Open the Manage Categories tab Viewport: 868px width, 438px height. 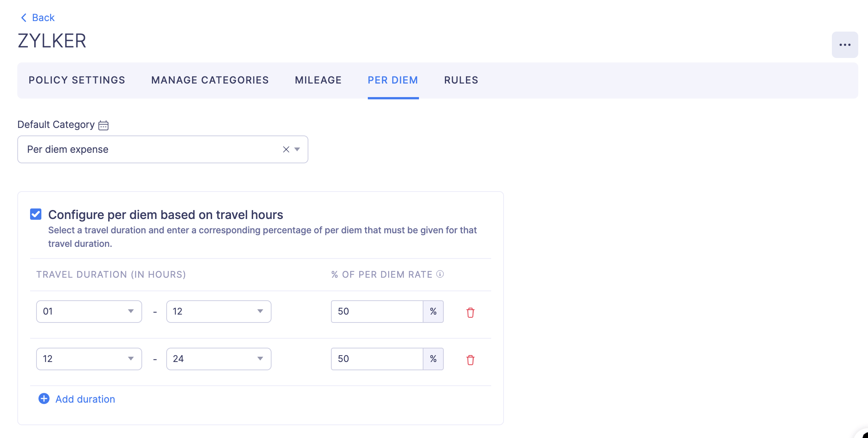[x=210, y=80]
